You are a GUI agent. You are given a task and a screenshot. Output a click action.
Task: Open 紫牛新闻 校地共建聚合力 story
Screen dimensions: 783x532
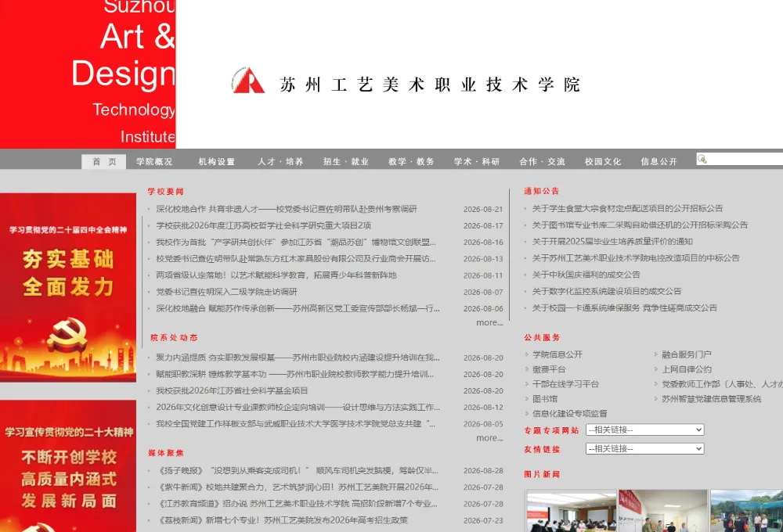(x=298, y=487)
